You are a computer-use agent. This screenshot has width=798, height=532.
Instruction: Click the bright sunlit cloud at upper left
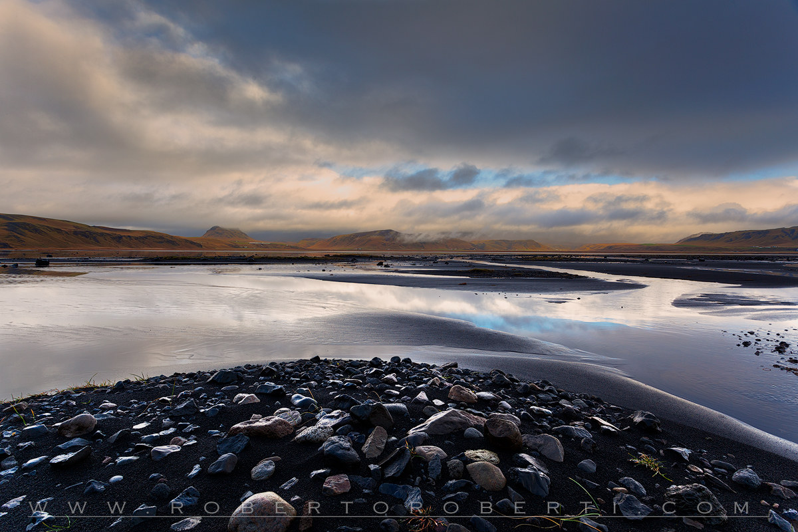[133, 73]
